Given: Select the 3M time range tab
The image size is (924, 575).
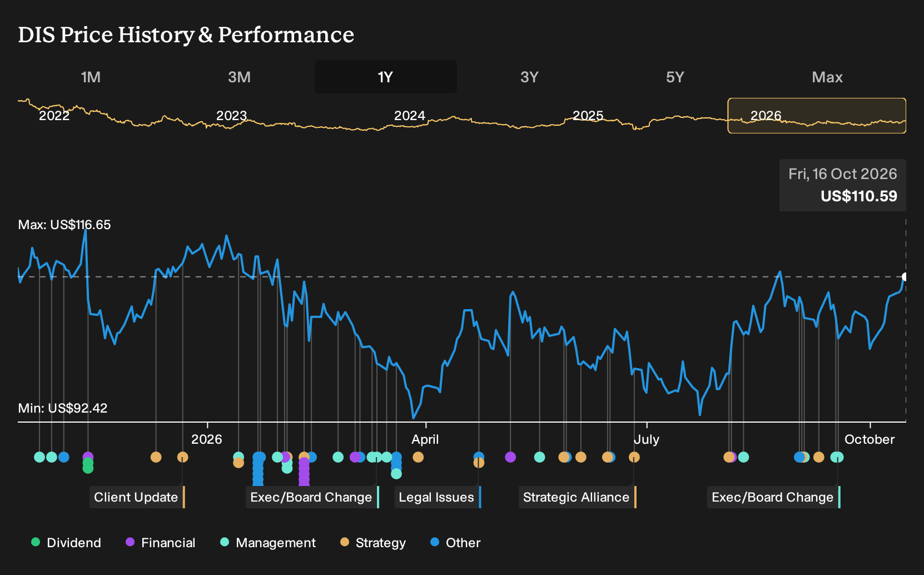Looking at the screenshot, I should coord(239,77).
